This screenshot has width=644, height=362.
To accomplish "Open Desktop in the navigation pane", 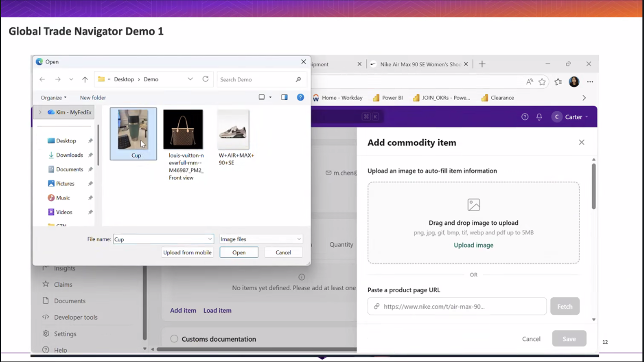I will [66, 141].
